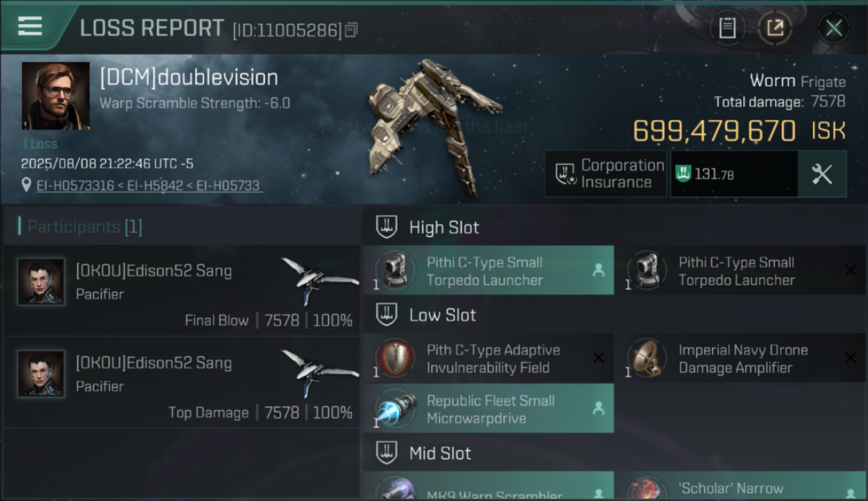Select Republic Fleet Small Microwarpdrive item

tap(488, 408)
